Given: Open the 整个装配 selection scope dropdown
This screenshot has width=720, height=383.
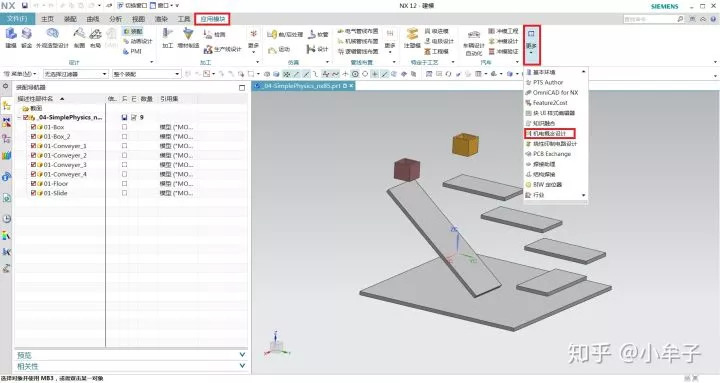Looking at the screenshot, I should (x=146, y=74).
